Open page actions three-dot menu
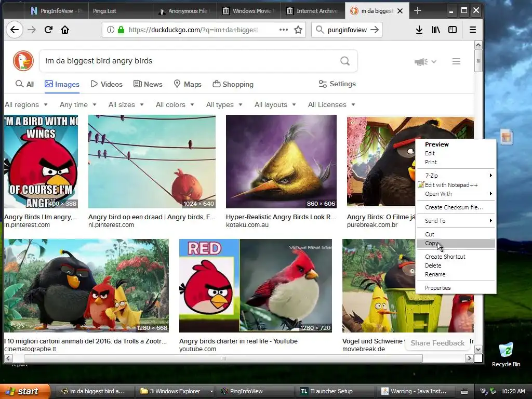The width and height of the screenshot is (532, 399). pyautogui.click(x=284, y=30)
